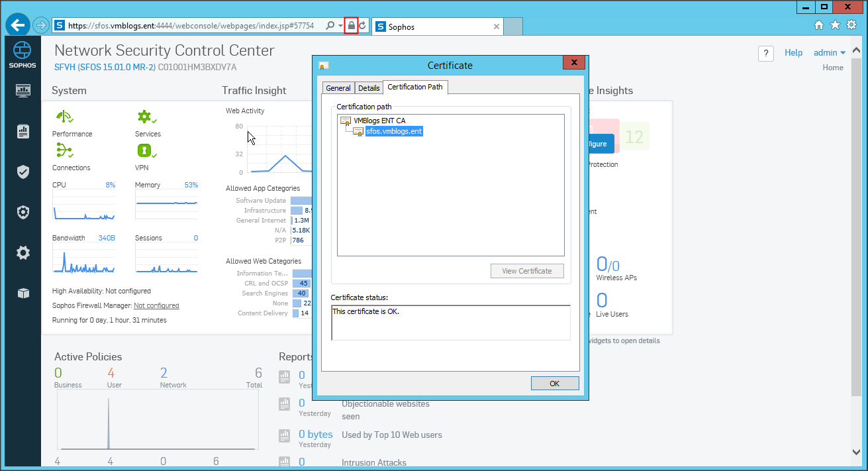This screenshot has width=868, height=471.
Task: Select the shield protection icon in sidebar
Action: coord(23,172)
